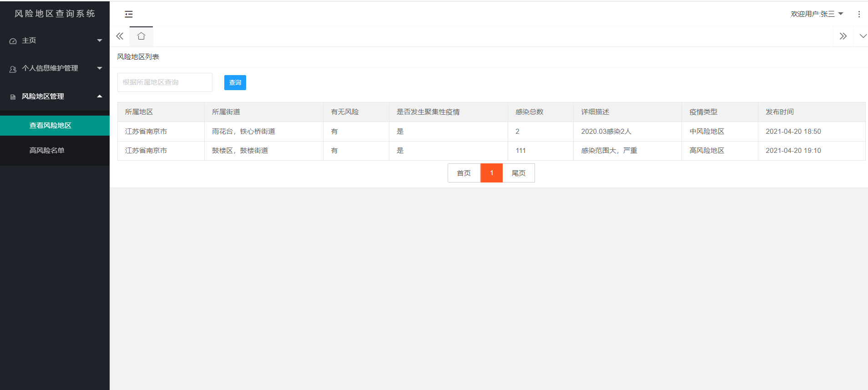This screenshot has width=868, height=390.
Task: Select page 1 in pagination
Action: 492,173
